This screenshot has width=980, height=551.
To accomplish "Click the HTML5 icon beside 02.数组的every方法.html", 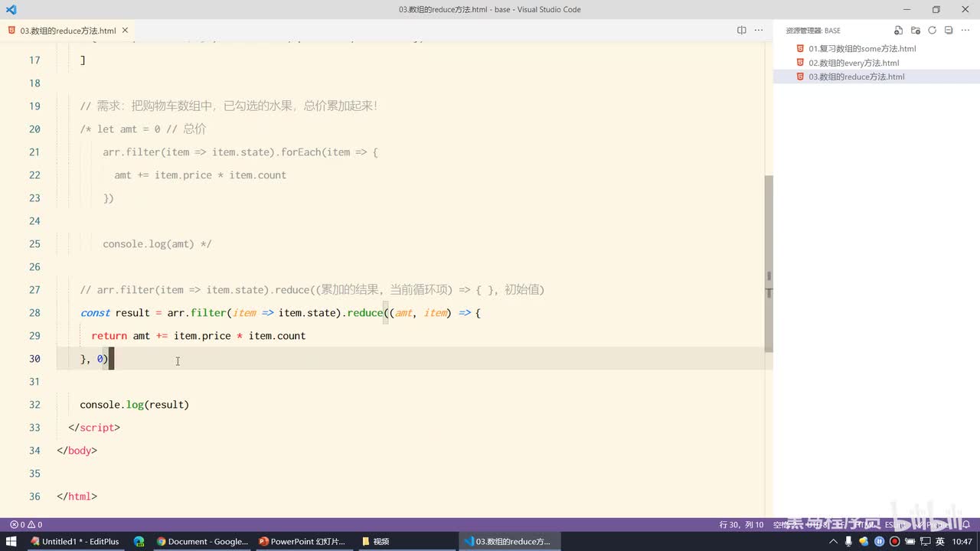I will (x=800, y=63).
